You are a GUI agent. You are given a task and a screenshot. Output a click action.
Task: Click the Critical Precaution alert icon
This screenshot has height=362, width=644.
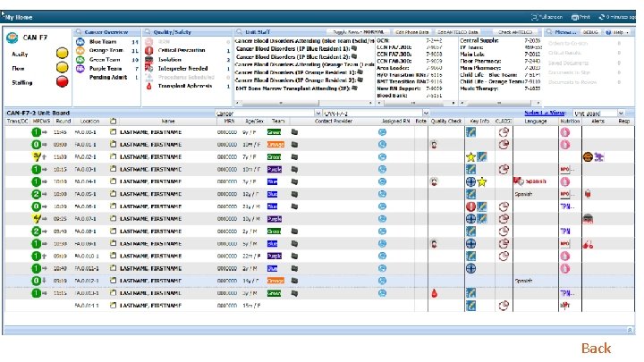coord(149,50)
